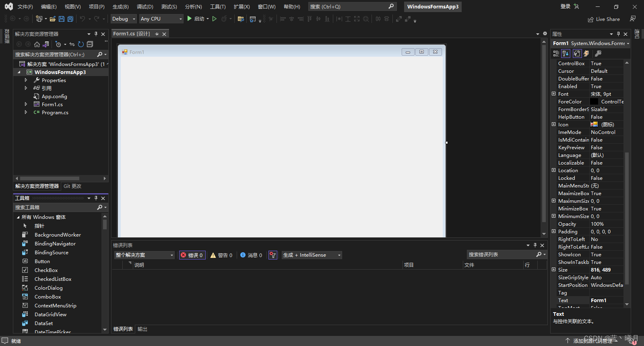The height and width of the screenshot is (346, 644).
Task: Toggle the error list filter funnel icon
Action: coord(273,255)
